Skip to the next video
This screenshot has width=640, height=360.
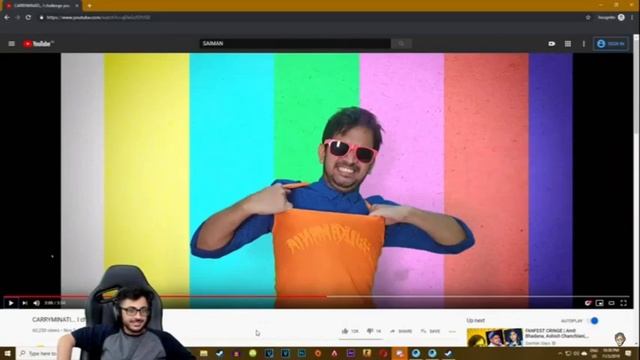(x=24, y=303)
